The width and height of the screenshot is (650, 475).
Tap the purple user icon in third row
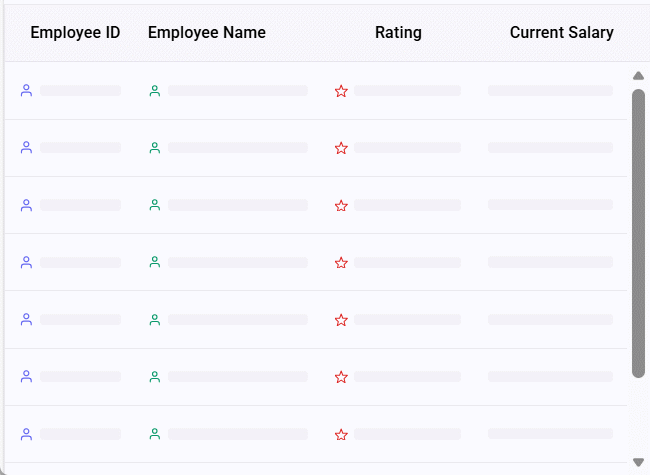coord(27,205)
